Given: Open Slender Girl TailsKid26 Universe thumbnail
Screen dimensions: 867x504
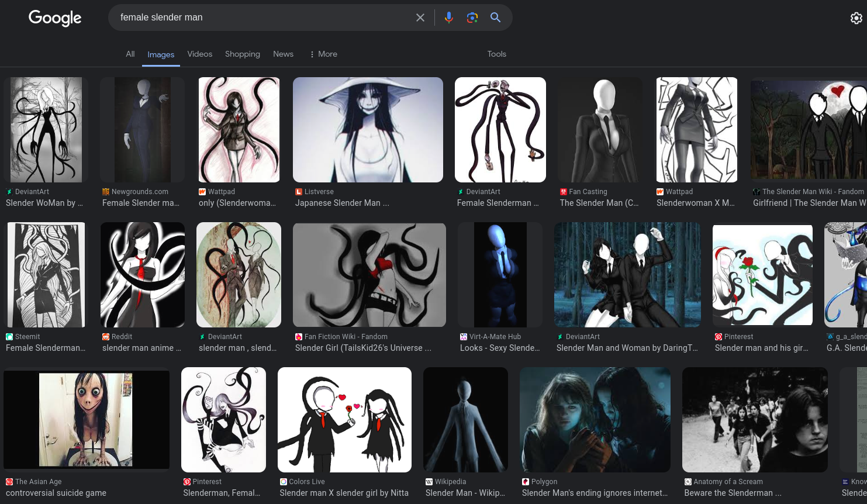Looking at the screenshot, I should click(x=369, y=275).
